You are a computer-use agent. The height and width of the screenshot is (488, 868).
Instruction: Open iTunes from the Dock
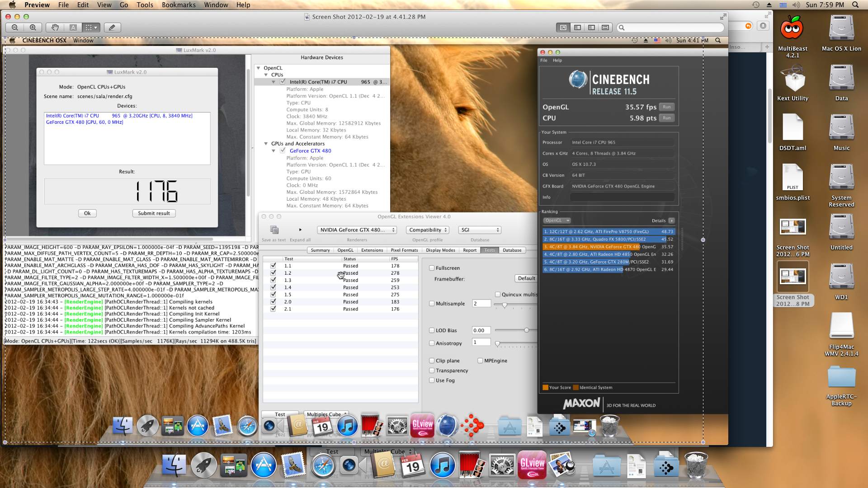click(442, 465)
